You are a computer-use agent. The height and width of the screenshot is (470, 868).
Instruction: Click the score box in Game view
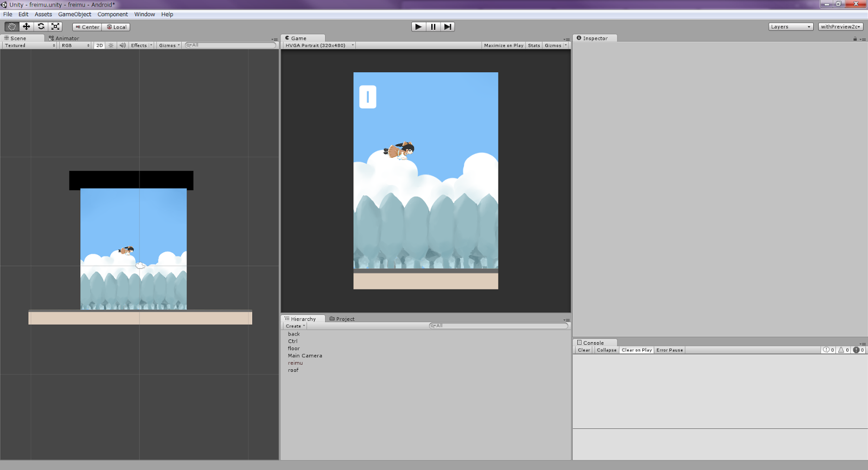pos(368,97)
